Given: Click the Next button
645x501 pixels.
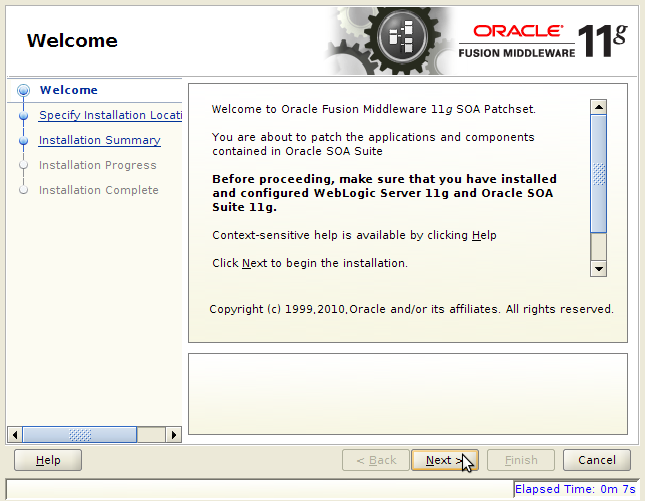Looking at the screenshot, I should tap(445, 460).
